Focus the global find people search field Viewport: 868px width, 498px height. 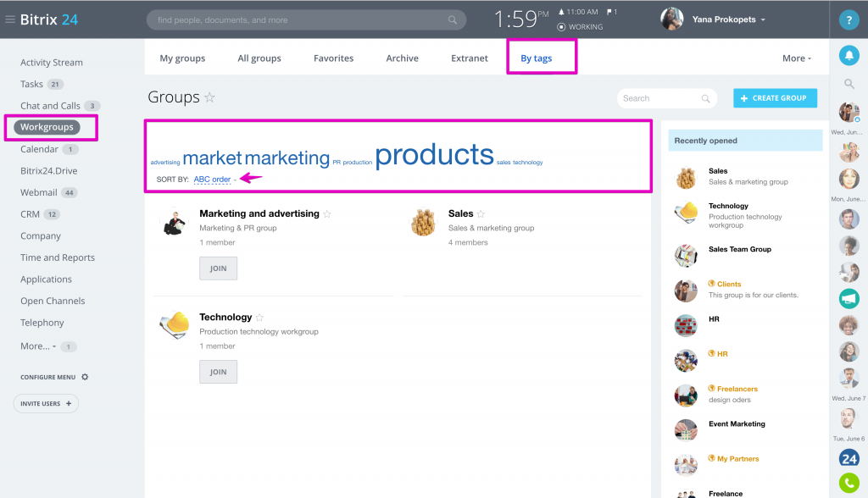306,20
